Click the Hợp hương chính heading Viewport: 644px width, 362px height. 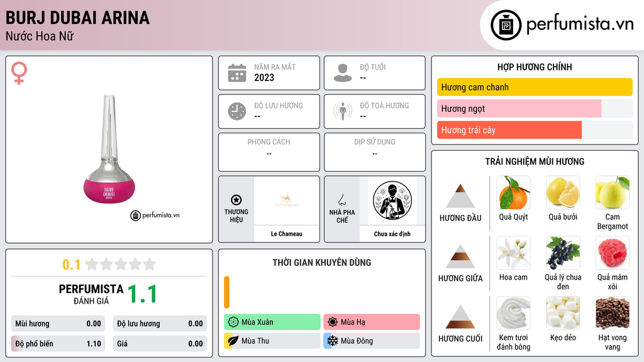coord(535,67)
